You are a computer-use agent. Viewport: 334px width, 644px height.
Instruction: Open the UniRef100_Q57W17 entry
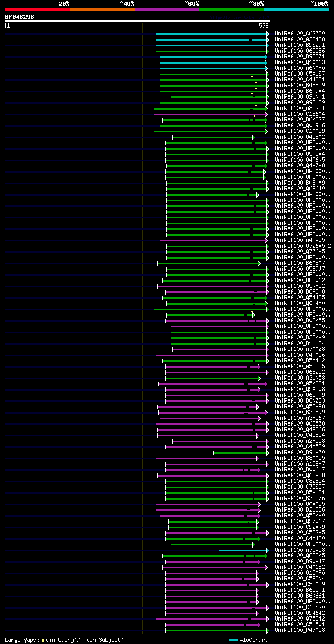(300, 521)
